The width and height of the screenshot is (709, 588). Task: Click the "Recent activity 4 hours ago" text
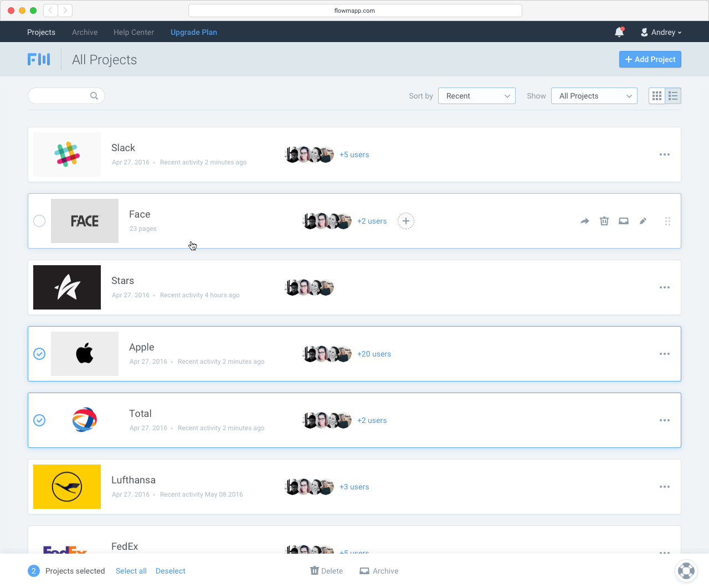tap(200, 295)
